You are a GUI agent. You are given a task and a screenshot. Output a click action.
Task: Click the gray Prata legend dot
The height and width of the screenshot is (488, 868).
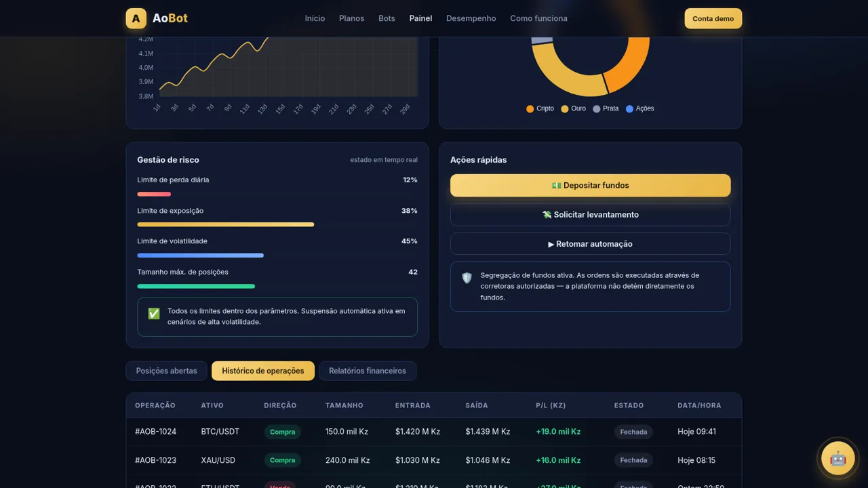pyautogui.click(x=597, y=109)
